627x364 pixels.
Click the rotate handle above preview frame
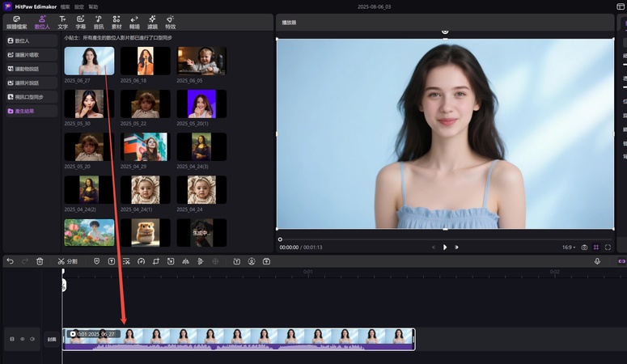tap(445, 32)
